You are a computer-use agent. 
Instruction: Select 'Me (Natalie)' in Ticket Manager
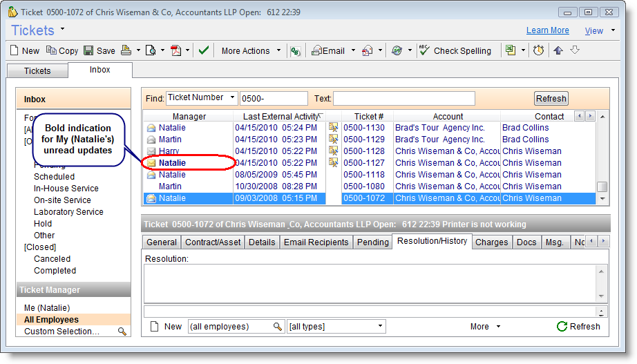tap(47, 308)
